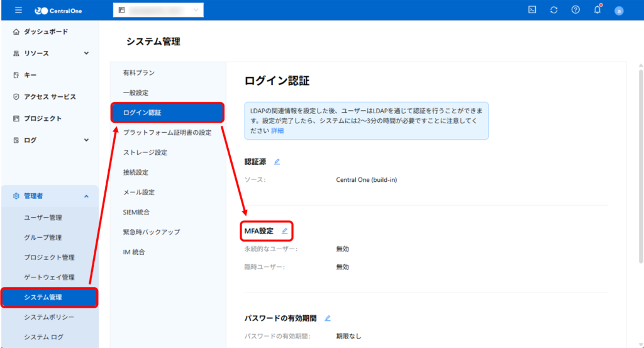The image size is (644, 348).
Task: Click the refresh icon in header
Action: point(553,10)
